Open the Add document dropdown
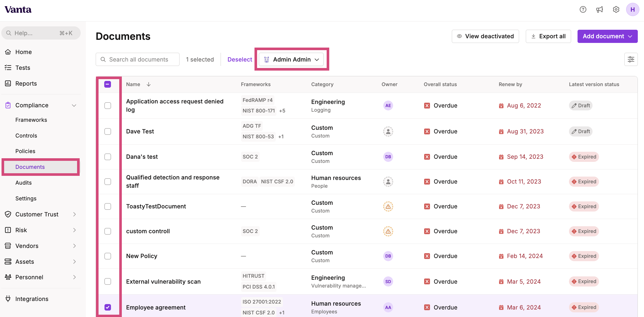The width and height of the screenshot is (644, 317). (x=607, y=36)
